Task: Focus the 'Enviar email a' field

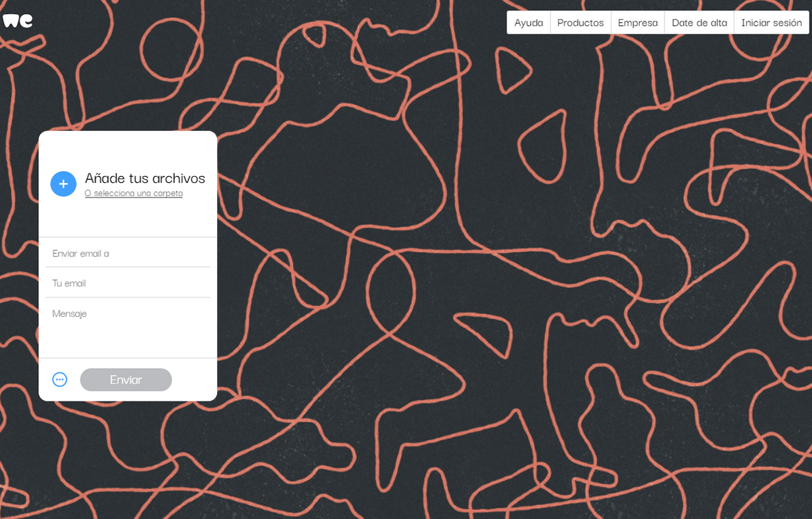Action: 128,253
